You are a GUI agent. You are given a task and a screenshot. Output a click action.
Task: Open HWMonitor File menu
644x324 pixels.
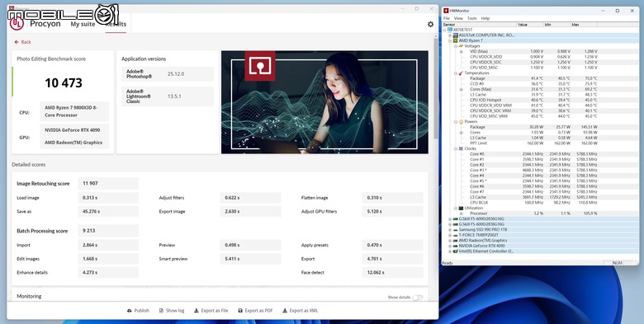pos(447,18)
